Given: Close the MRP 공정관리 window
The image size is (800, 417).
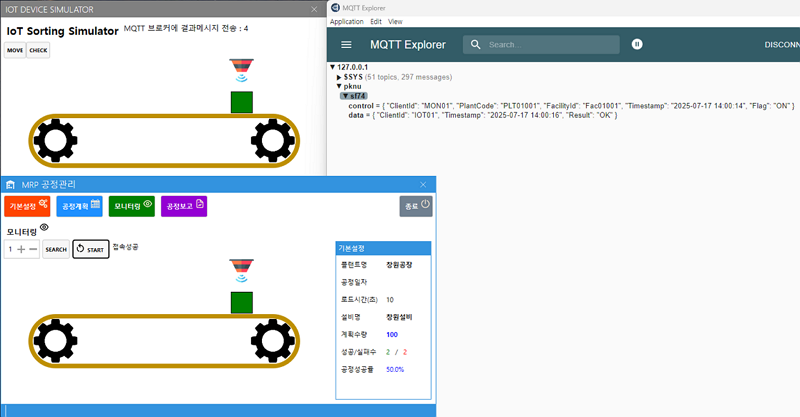Looking at the screenshot, I should (423, 185).
